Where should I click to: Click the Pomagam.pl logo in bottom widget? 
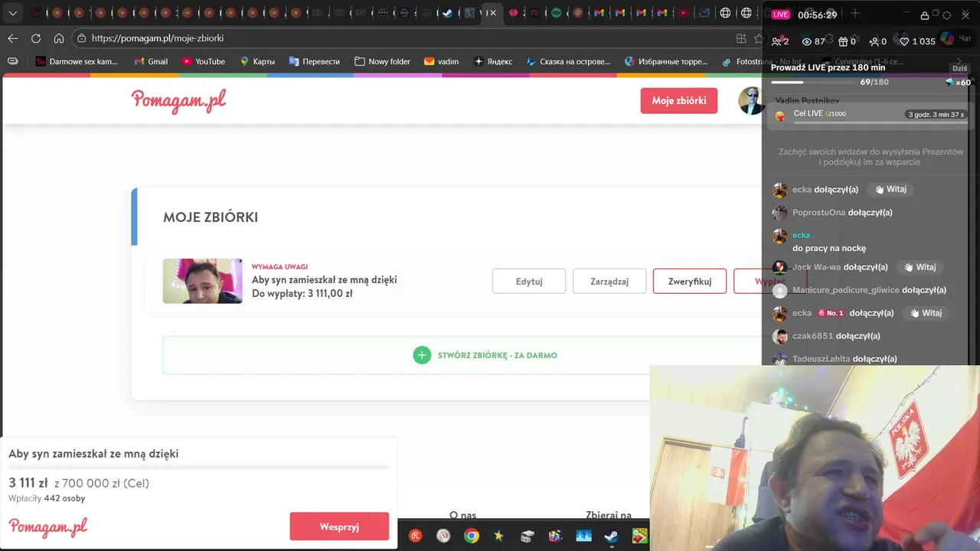48,527
